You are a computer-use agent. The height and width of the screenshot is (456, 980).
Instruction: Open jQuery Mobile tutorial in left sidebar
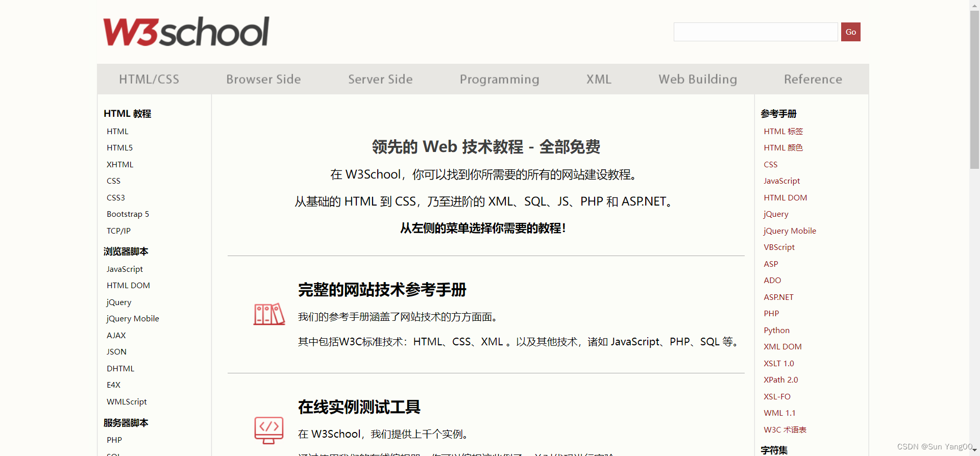[x=133, y=319]
